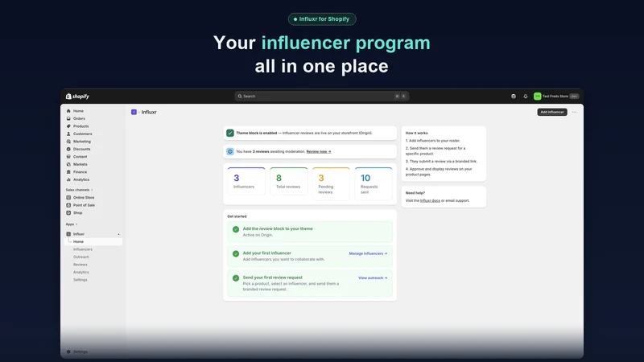Click the Add influencer button
644x362 pixels.
pos(552,112)
